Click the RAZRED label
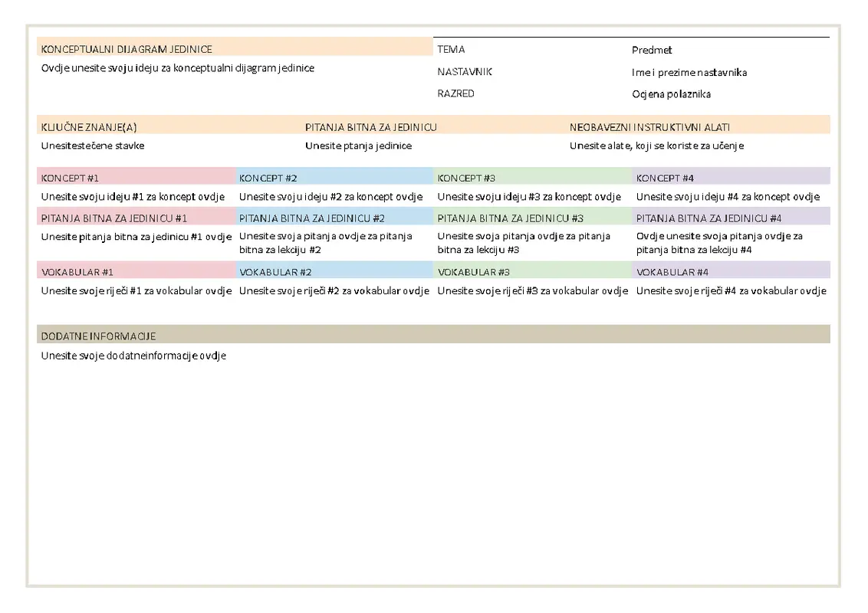868x613 pixels. [x=455, y=93]
